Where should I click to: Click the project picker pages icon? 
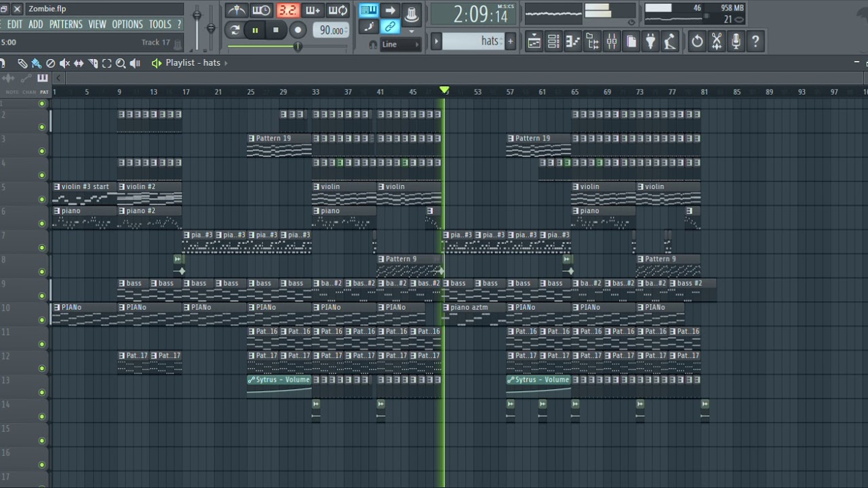coord(631,41)
